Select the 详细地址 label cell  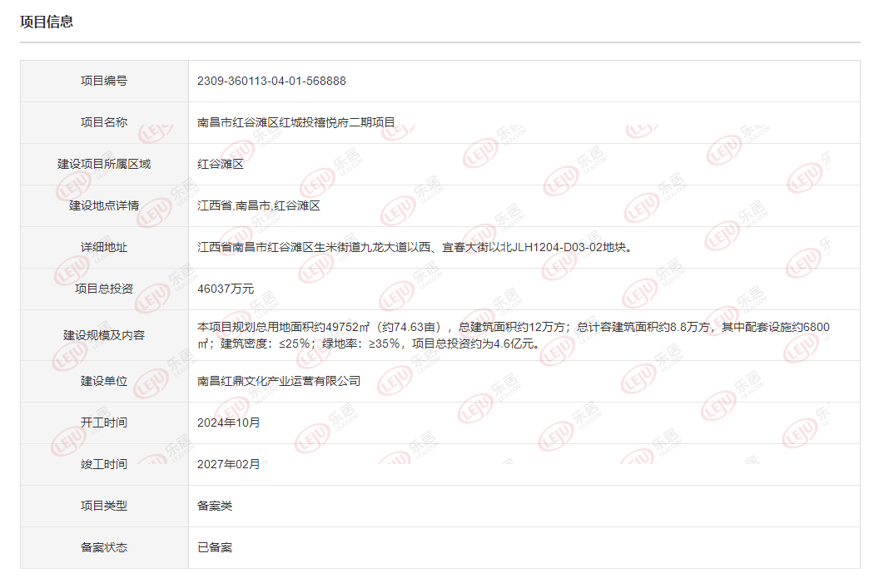(104, 248)
